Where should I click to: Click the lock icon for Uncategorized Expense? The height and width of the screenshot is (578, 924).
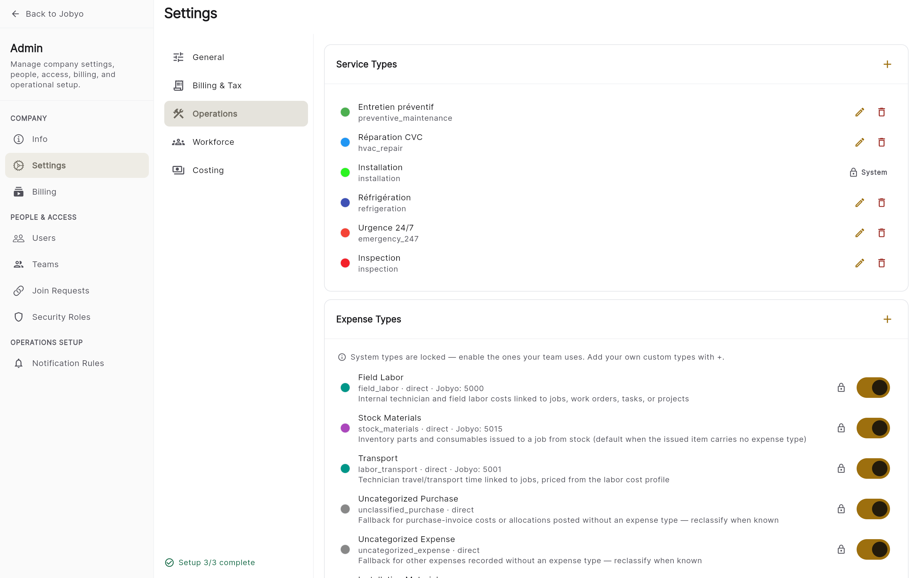841,550
